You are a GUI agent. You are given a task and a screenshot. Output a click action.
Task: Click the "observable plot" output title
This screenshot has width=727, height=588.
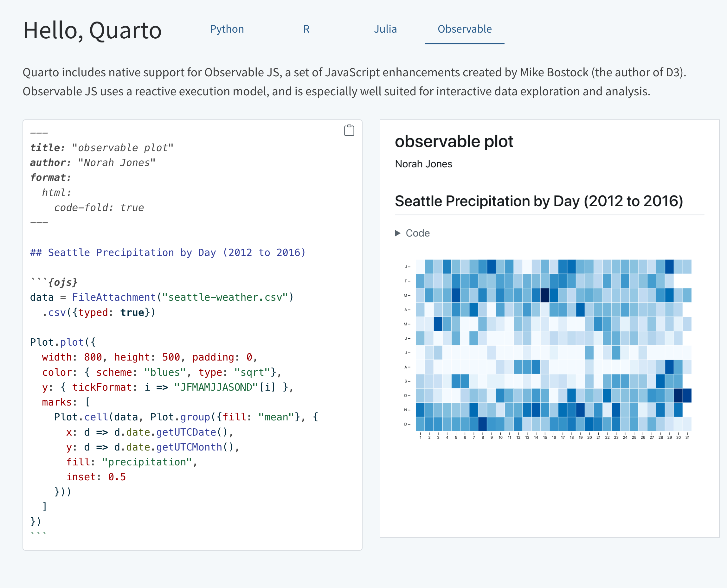[x=454, y=142]
